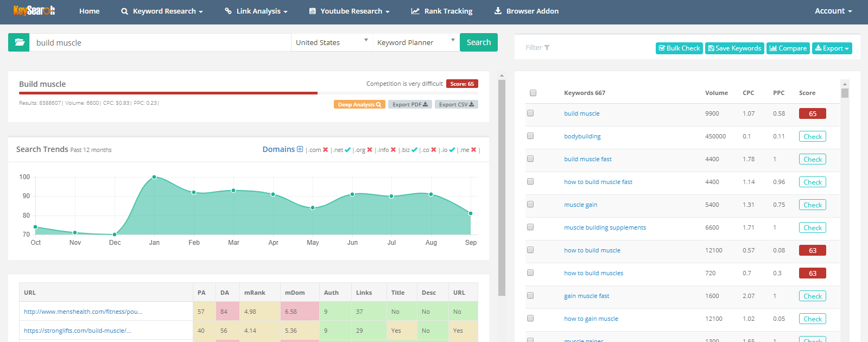
Task: Open the United States country dropdown
Action: [332, 42]
